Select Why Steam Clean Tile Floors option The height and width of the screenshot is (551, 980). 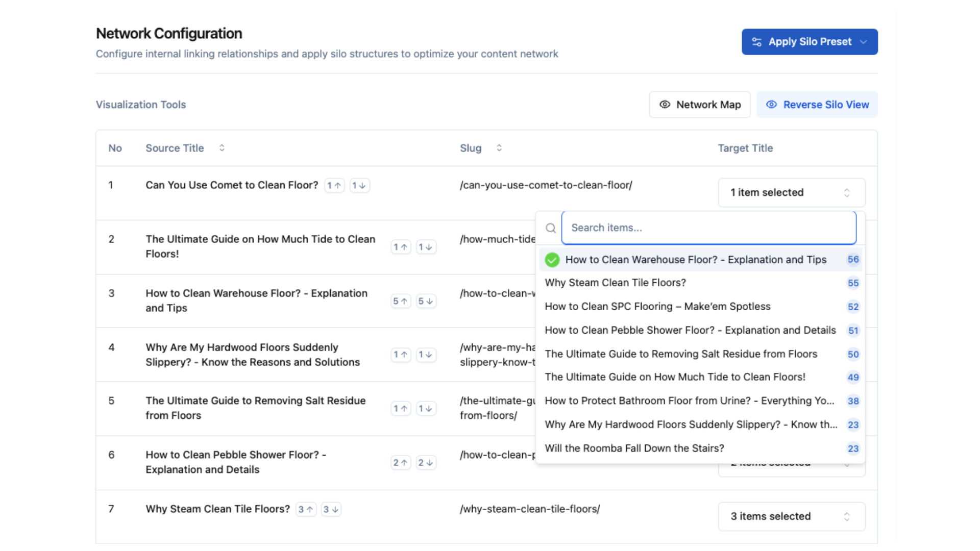click(x=615, y=283)
